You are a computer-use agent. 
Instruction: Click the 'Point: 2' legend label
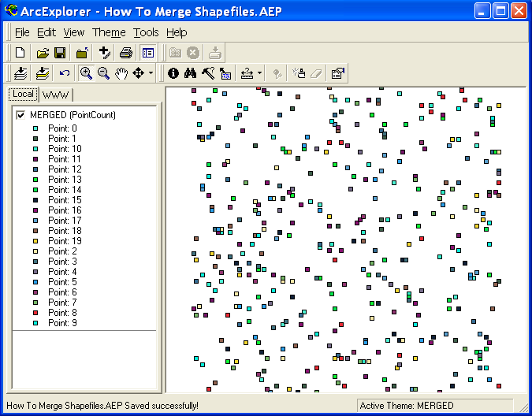(x=62, y=251)
